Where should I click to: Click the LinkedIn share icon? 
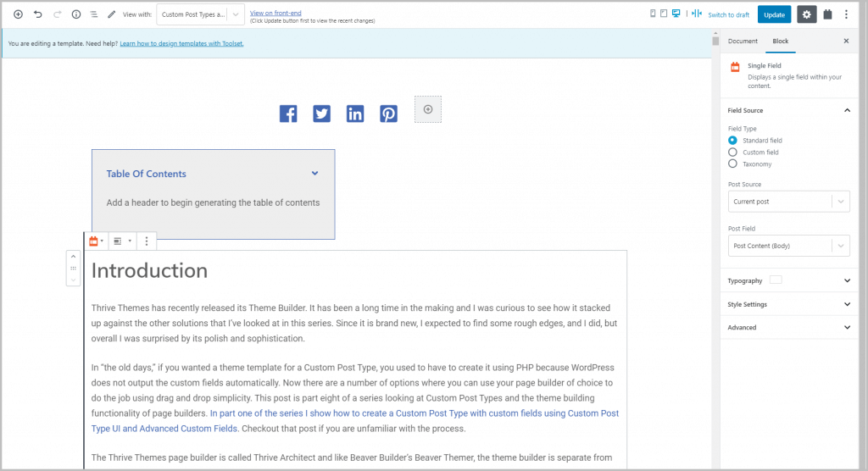pyautogui.click(x=355, y=114)
